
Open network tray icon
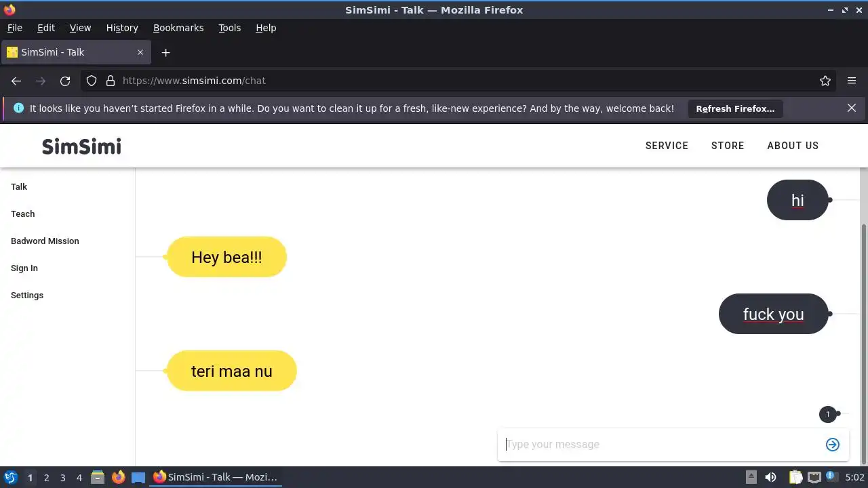(x=814, y=477)
